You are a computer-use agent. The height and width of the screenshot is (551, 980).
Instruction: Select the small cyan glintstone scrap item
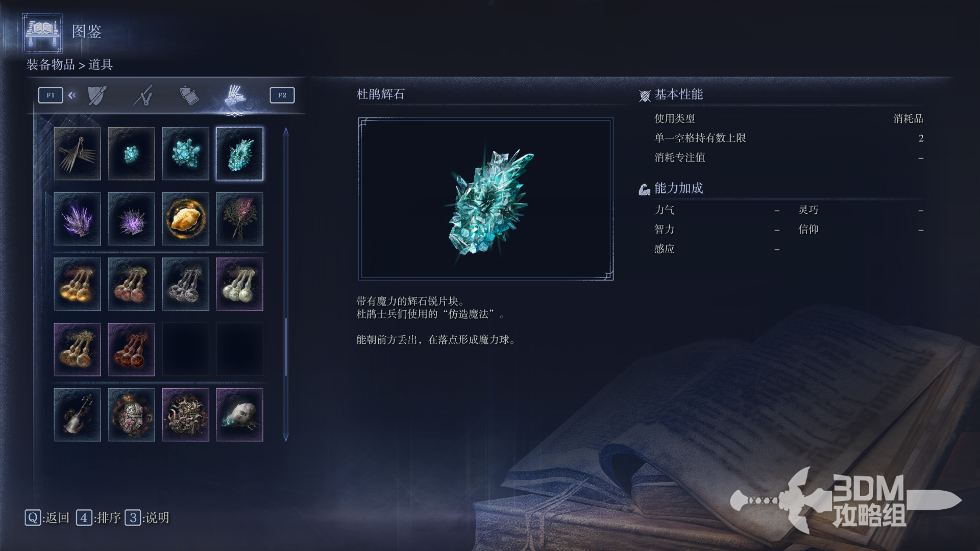(131, 154)
